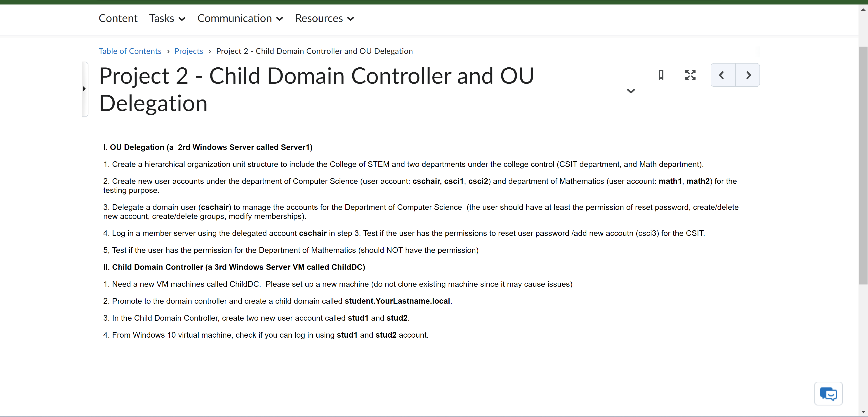Viewport: 868px width, 417px height.
Task: Follow the Table of Contents breadcrumb link
Action: 130,51
